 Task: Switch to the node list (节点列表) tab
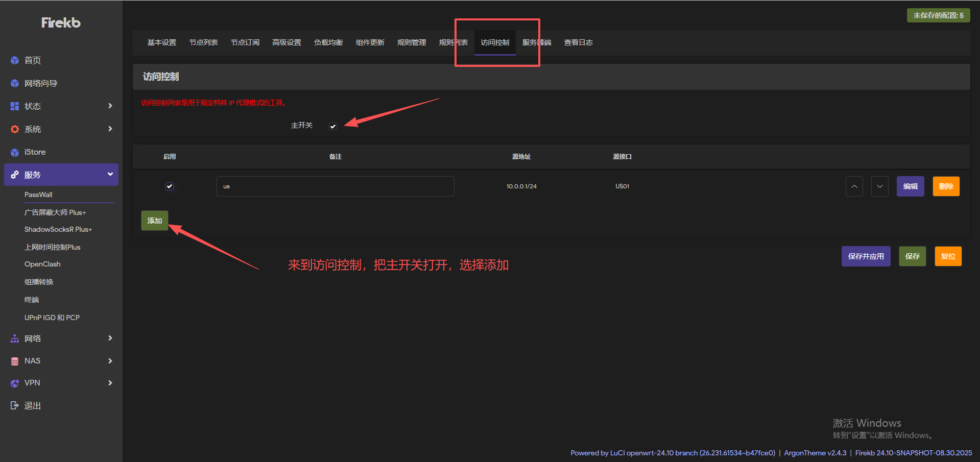203,42
